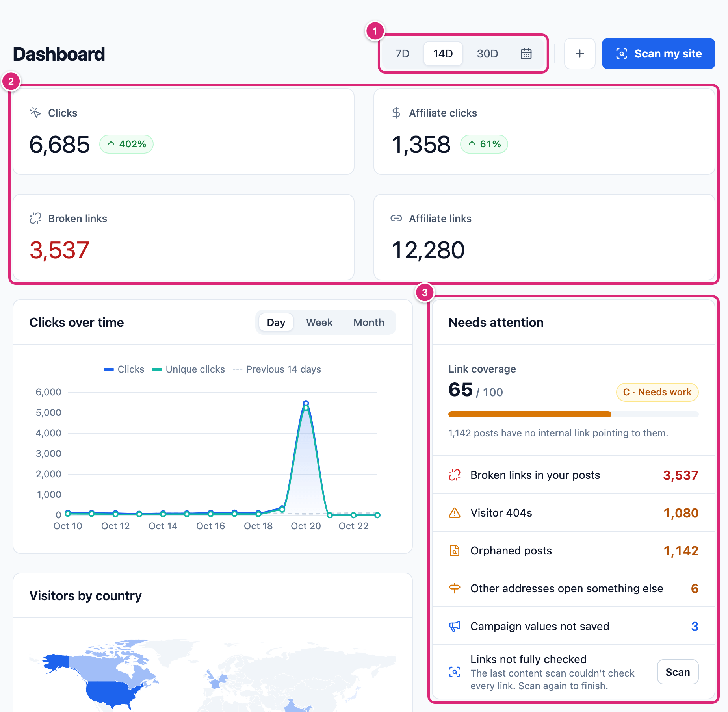Click the broken link icon in Needs attention

click(455, 475)
